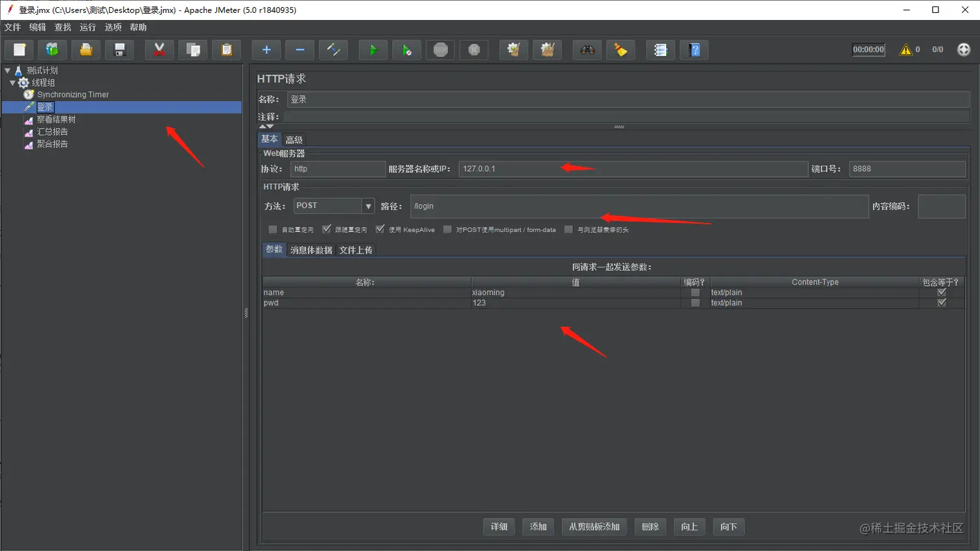Uncheck the 使用 KeepAlive checkbox
The image size is (980, 551).
point(380,229)
